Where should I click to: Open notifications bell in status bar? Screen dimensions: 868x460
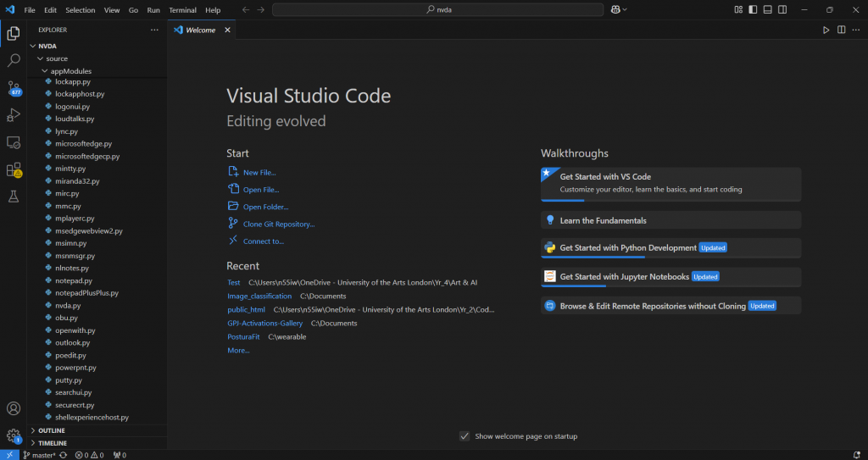point(856,455)
